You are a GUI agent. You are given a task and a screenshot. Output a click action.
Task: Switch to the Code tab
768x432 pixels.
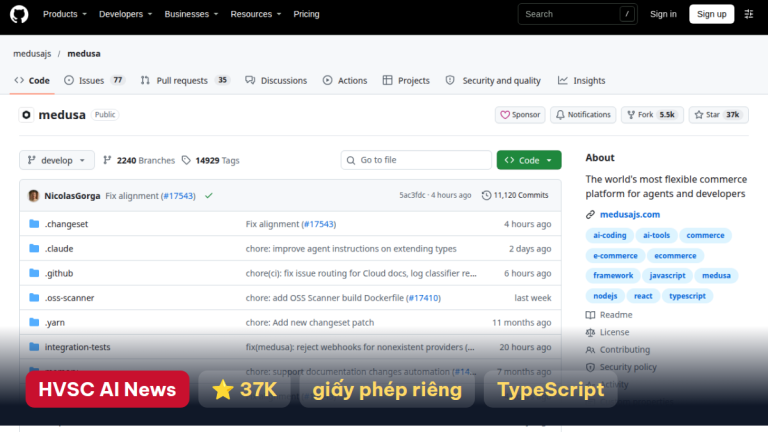[32, 80]
